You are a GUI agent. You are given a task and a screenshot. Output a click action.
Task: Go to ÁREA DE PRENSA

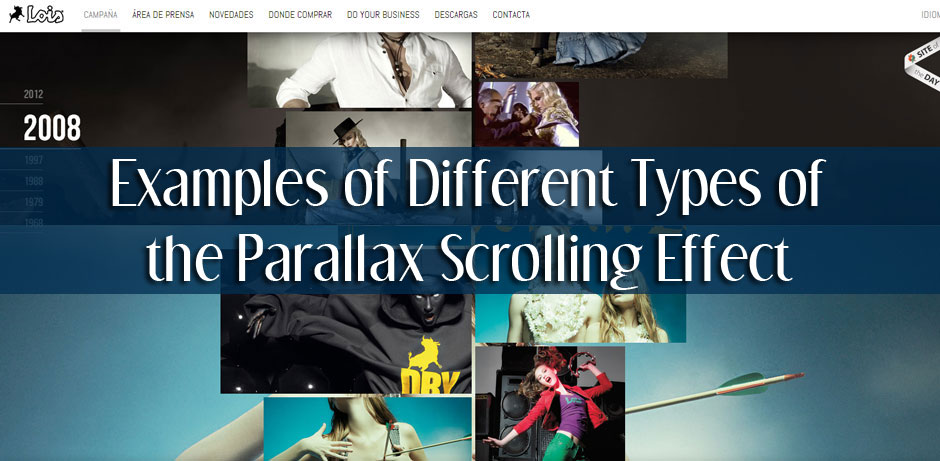coord(163,15)
